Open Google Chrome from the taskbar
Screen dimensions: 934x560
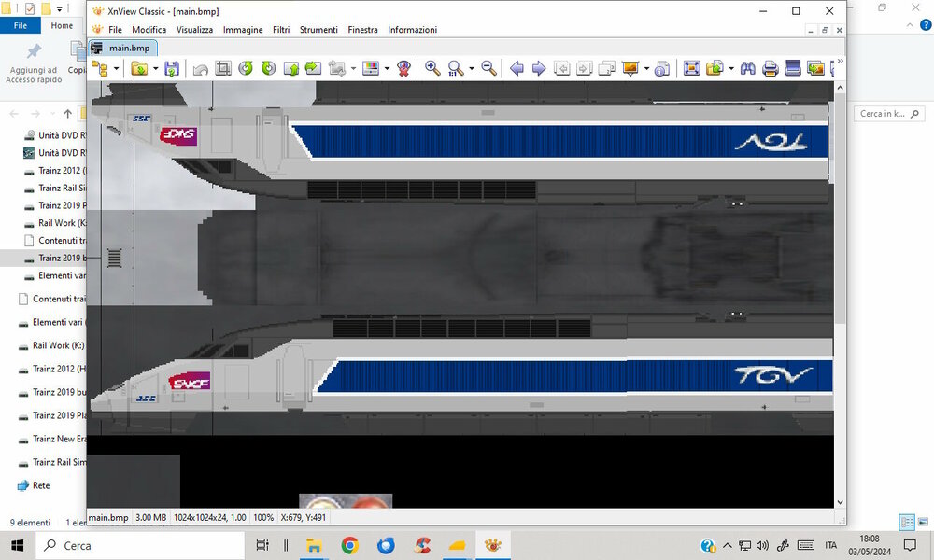(349, 545)
